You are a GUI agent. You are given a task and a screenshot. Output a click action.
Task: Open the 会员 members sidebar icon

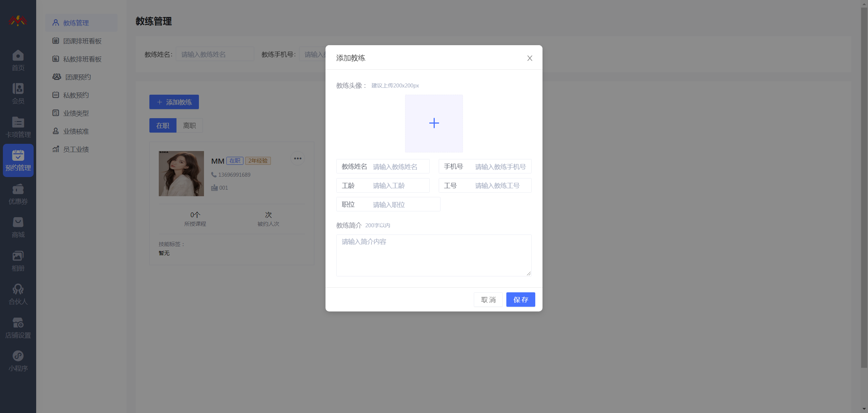click(18, 94)
